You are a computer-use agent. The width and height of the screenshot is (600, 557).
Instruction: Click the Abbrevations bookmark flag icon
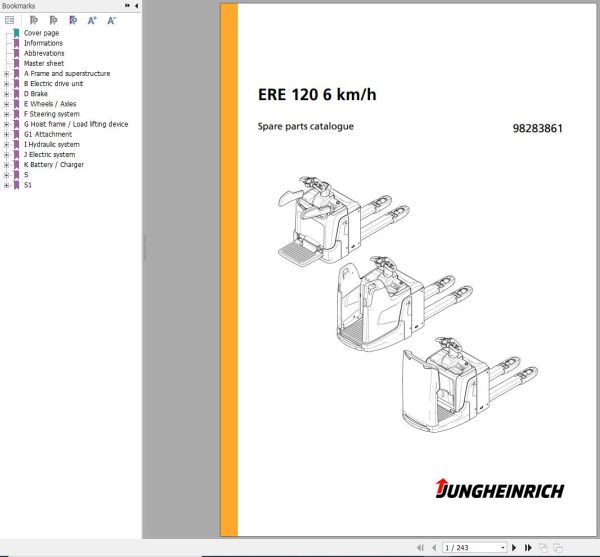tap(16, 54)
